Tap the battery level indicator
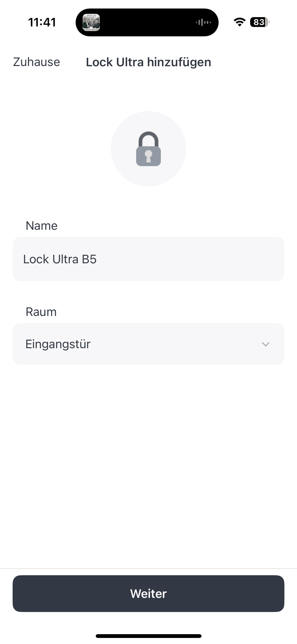This screenshot has height=644, width=297. pyautogui.click(x=260, y=22)
